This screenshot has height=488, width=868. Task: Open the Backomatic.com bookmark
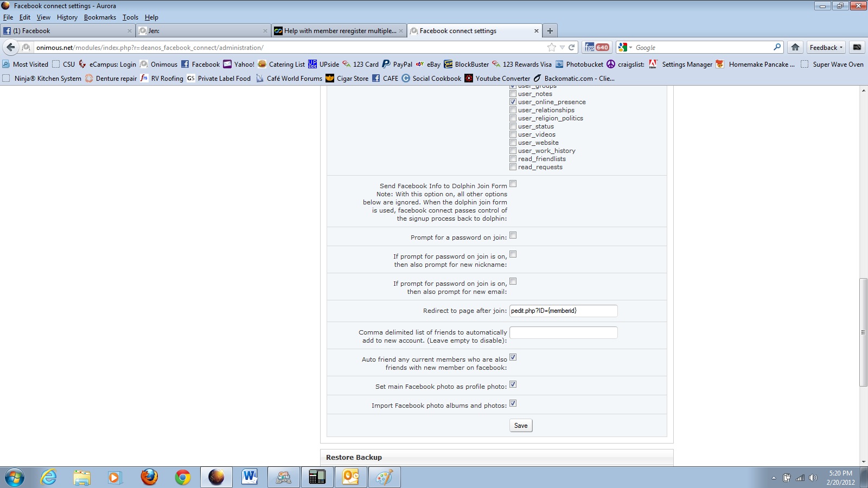(574, 78)
